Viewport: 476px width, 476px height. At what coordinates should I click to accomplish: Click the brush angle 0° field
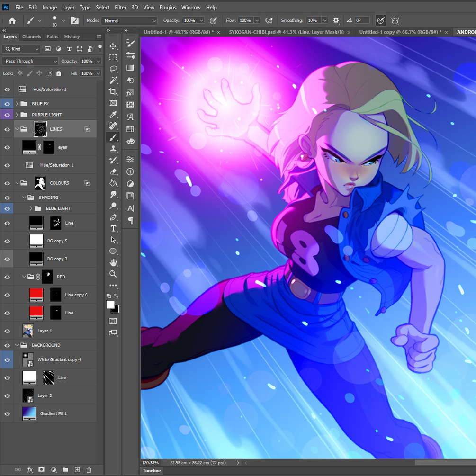tap(362, 21)
